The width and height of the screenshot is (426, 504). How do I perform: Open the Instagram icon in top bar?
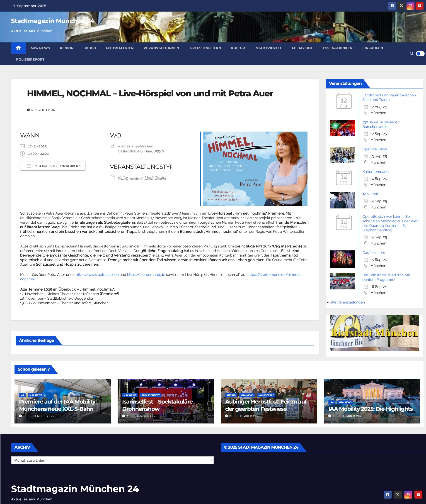click(410, 6)
